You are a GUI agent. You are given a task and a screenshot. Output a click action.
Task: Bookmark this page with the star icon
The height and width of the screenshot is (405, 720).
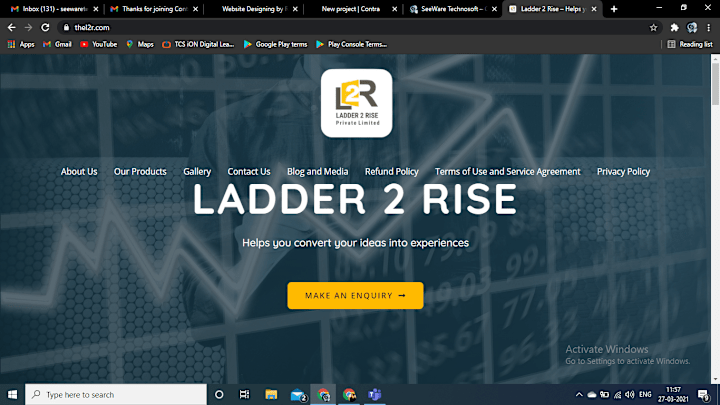653,28
